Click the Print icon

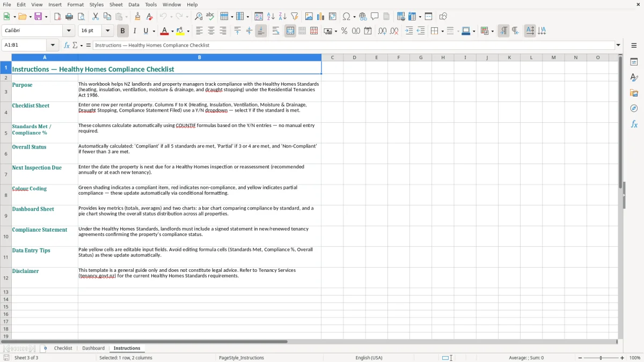pyautogui.click(x=69, y=17)
